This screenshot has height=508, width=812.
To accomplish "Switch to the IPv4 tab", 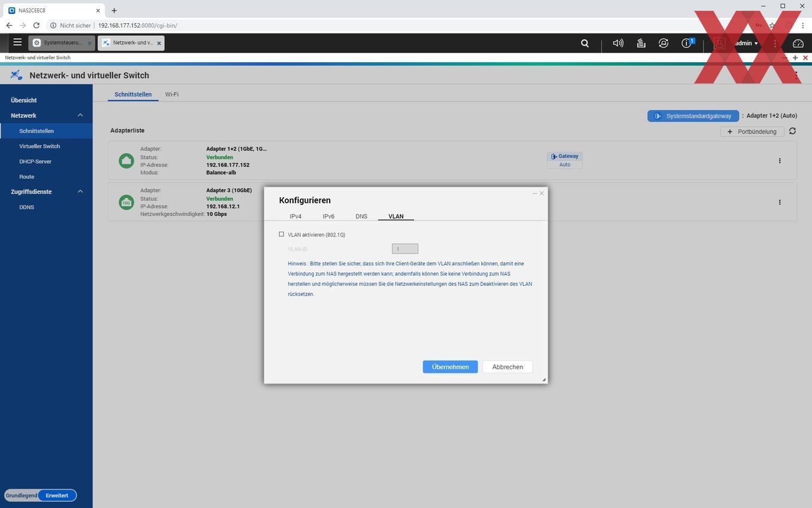I will [x=296, y=216].
